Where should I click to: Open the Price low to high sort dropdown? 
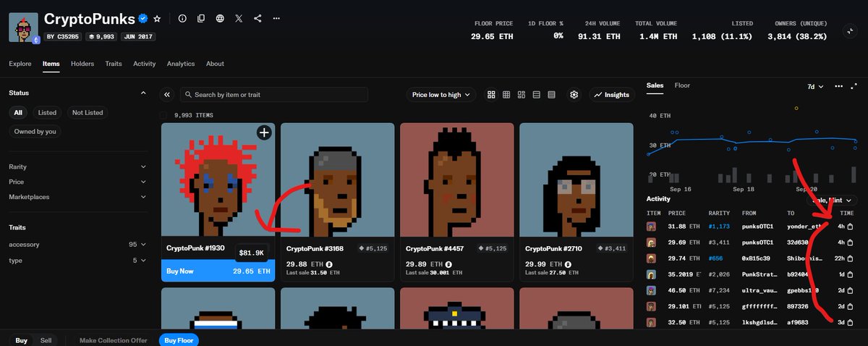pos(441,95)
